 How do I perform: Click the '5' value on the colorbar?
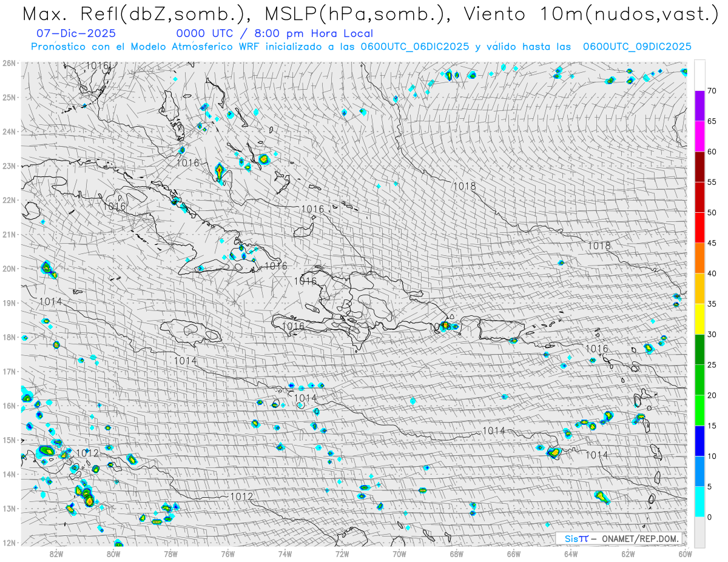(x=709, y=487)
